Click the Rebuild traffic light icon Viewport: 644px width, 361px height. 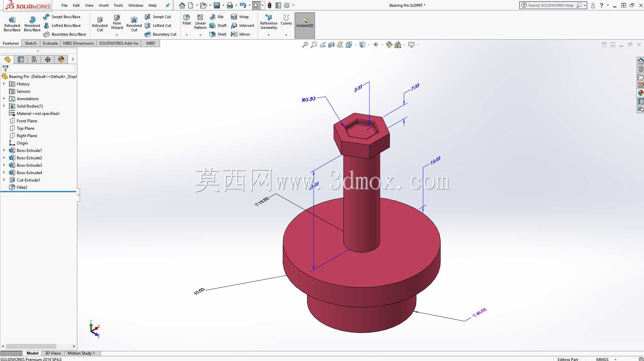coord(270,5)
